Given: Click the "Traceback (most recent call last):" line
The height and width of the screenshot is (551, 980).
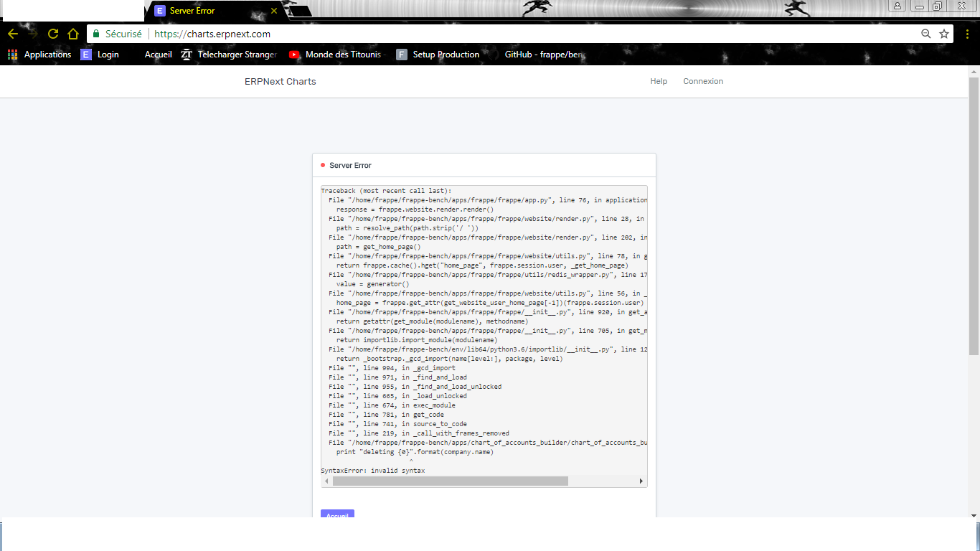Looking at the screenshot, I should pos(386,191).
